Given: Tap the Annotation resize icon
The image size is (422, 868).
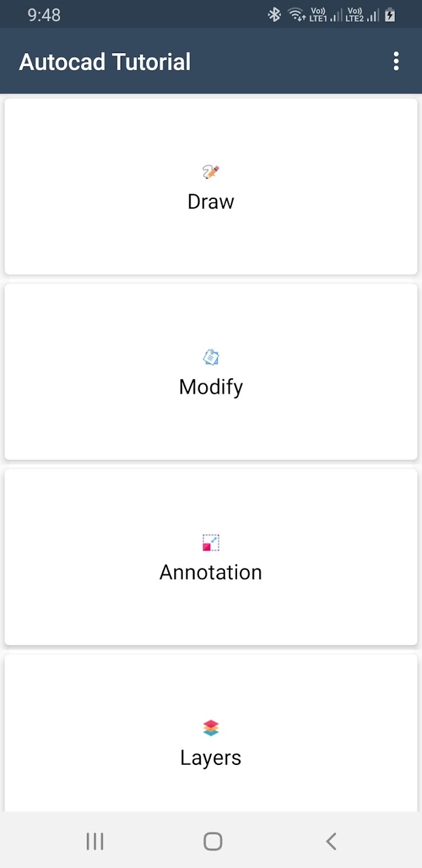Looking at the screenshot, I should pyautogui.click(x=211, y=542).
